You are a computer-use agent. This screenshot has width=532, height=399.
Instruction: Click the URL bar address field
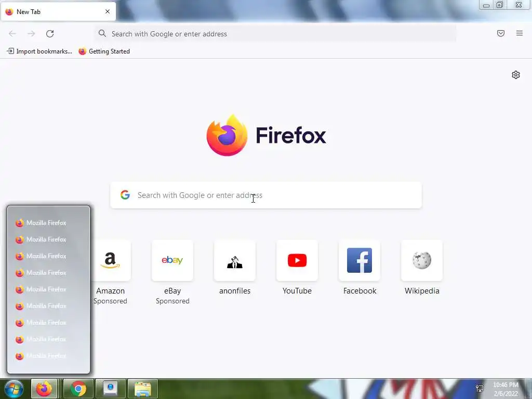[275, 34]
